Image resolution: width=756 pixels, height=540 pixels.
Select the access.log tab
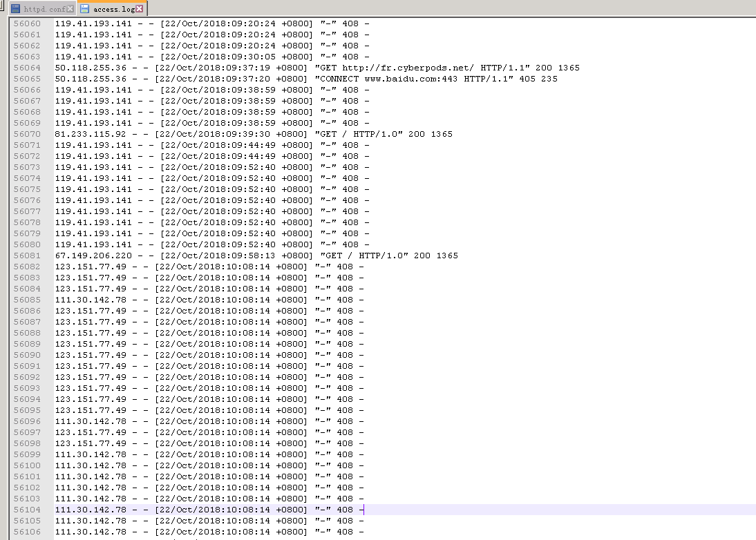[113, 9]
